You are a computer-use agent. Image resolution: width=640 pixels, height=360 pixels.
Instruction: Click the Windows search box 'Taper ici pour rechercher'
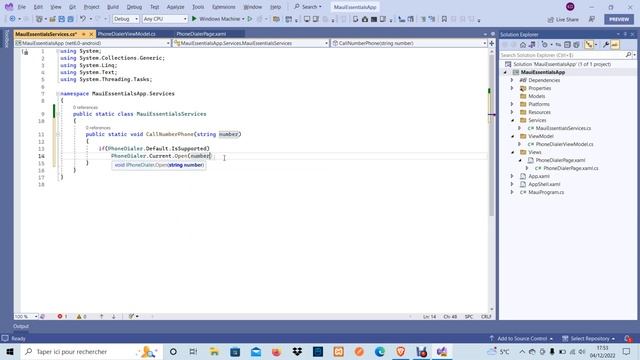pos(91,351)
